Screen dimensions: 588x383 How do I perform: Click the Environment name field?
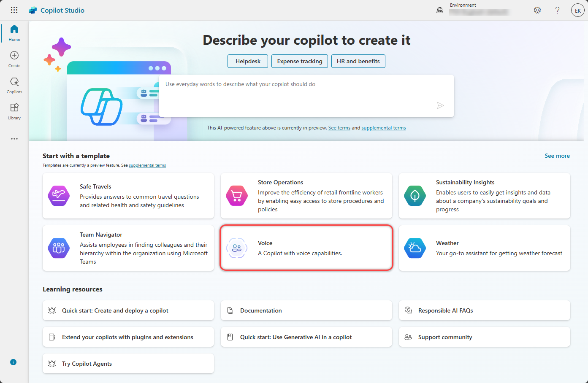pyautogui.click(x=479, y=12)
